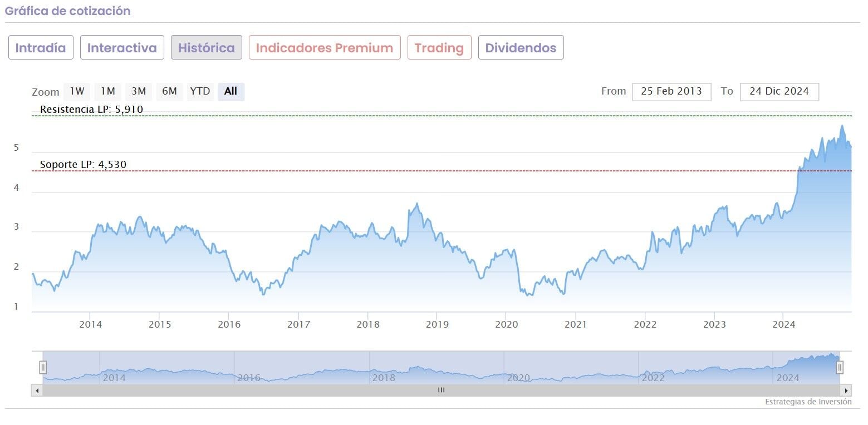Click the scrollbar left arrow

[37, 391]
